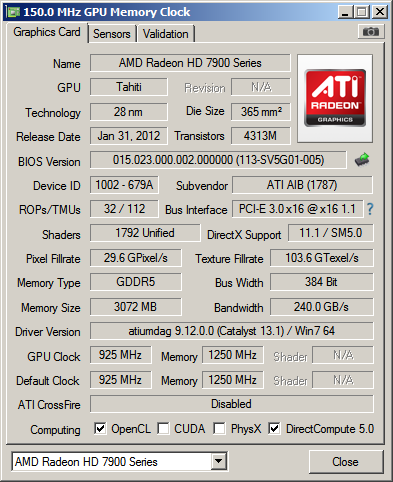393x482 pixels.
Task: Select the AMD Radeon HD 7900 combo box
Action: click(119, 461)
